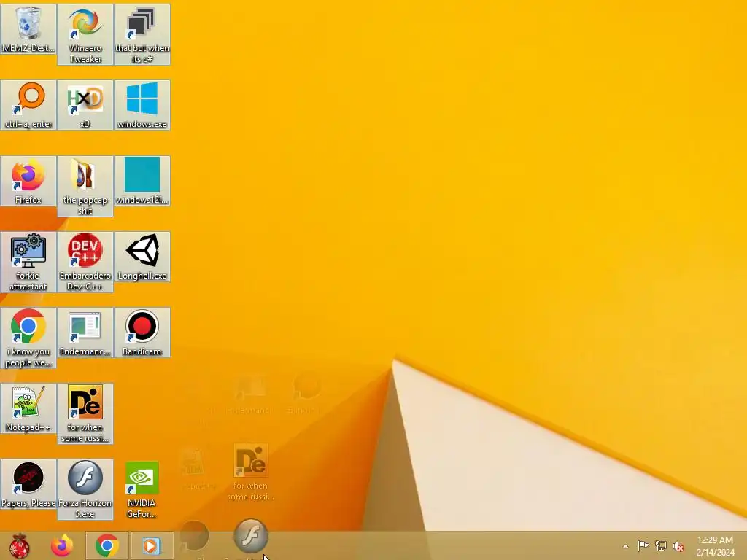Select the 'for when some russi...' shortcut
Image resolution: width=747 pixels, height=560 pixels.
[85, 413]
